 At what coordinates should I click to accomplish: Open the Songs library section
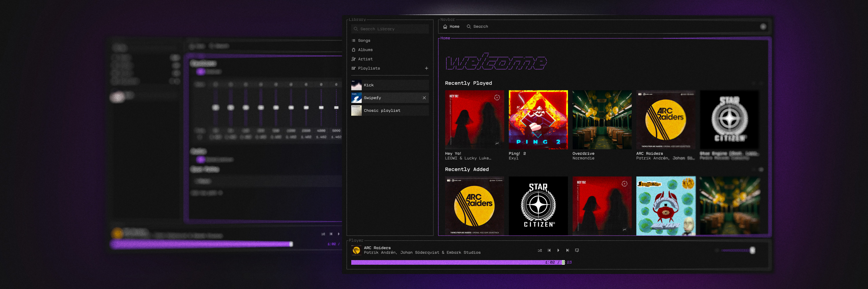pyautogui.click(x=364, y=40)
